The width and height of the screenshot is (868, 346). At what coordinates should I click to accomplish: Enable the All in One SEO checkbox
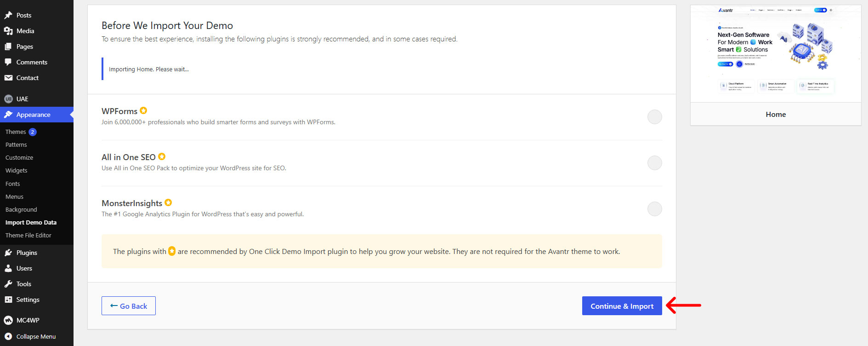[x=655, y=163]
